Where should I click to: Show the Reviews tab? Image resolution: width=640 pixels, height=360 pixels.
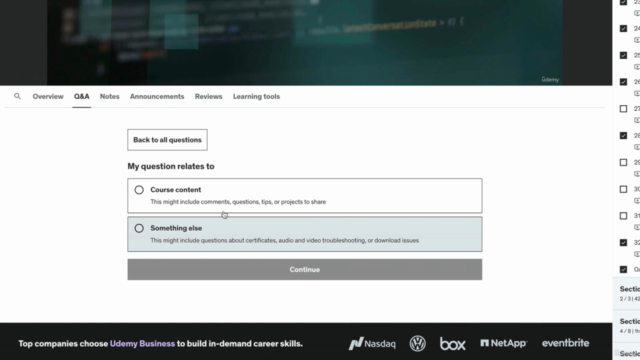coord(209,96)
